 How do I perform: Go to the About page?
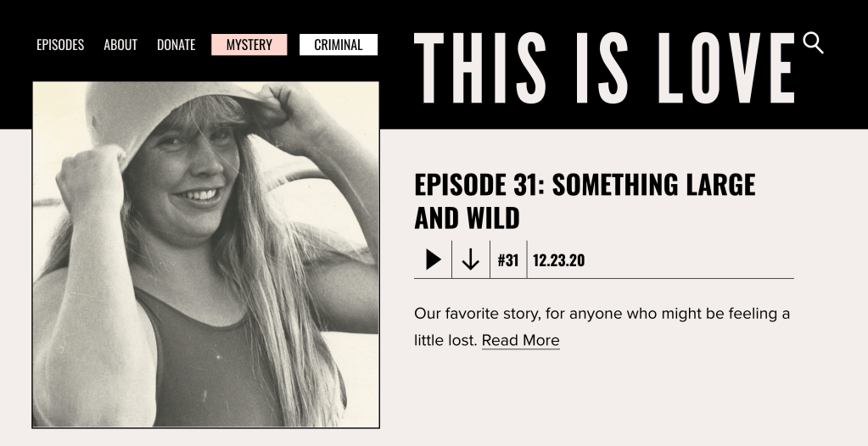tap(120, 45)
